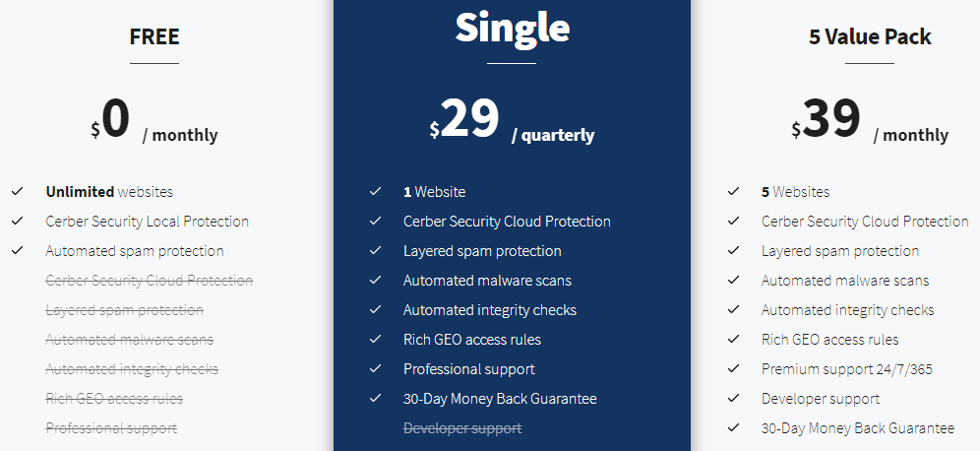Screen dimensions: 980x451
Task: Click checkmark next to Cerber Security Local Protection
Action: click(x=18, y=222)
